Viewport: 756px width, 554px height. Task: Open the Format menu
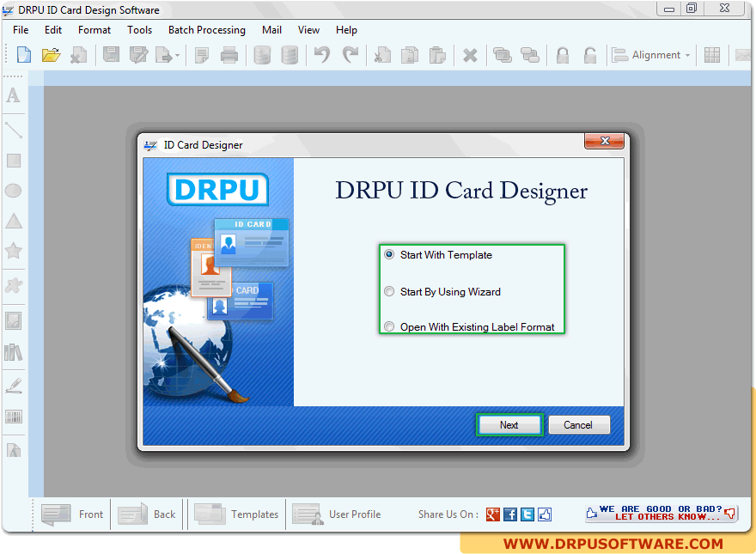point(94,30)
